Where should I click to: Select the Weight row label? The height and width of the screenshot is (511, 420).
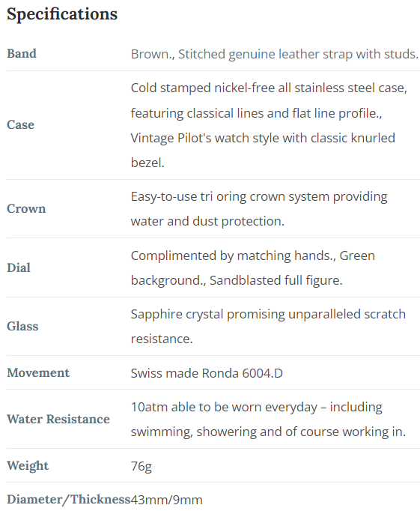point(28,465)
